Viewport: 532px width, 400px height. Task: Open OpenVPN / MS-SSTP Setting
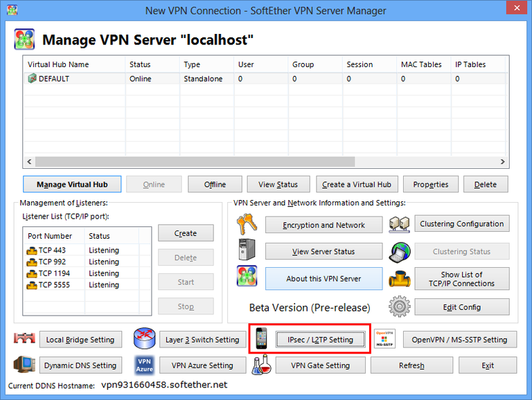coord(460,339)
